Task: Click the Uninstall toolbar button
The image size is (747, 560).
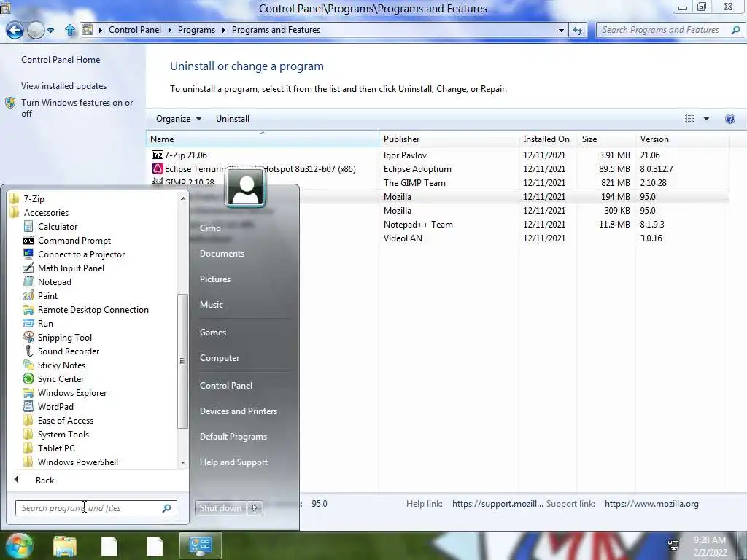Action: (x=233, y=119)
